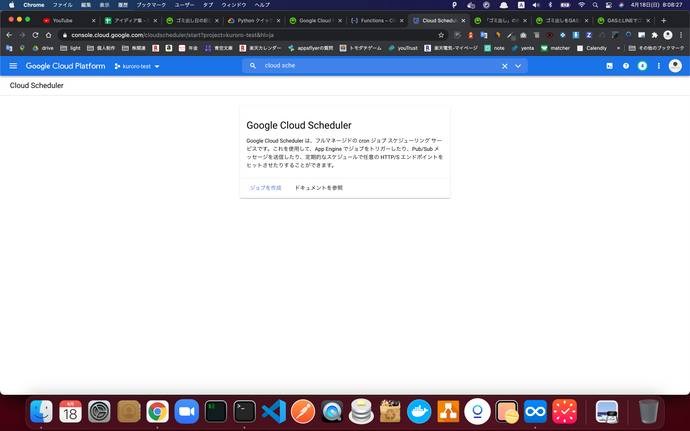Launch Zoom from the Dock
Screen dimensions: 690x431
[x=187, y=412]
